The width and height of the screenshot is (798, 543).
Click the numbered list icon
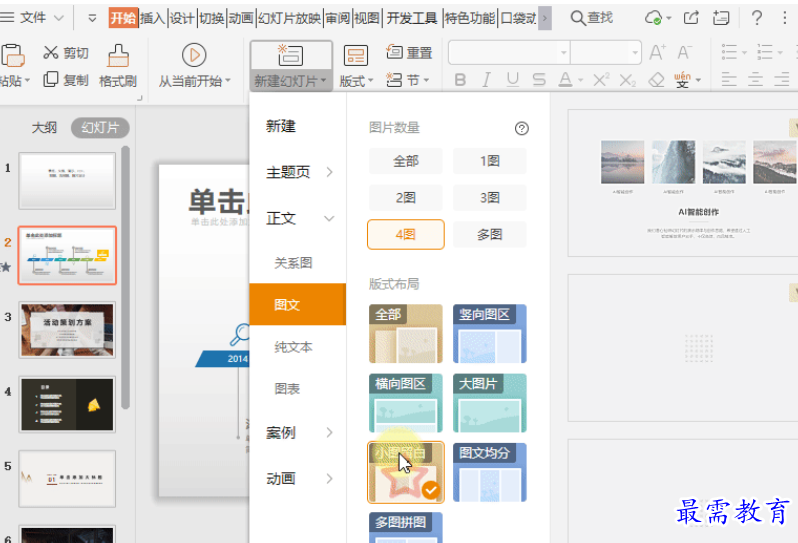point(765,52)
